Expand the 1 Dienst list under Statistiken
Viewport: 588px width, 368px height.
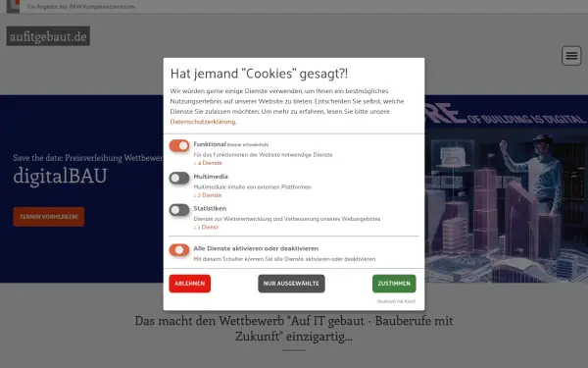[x=206, y=228]
